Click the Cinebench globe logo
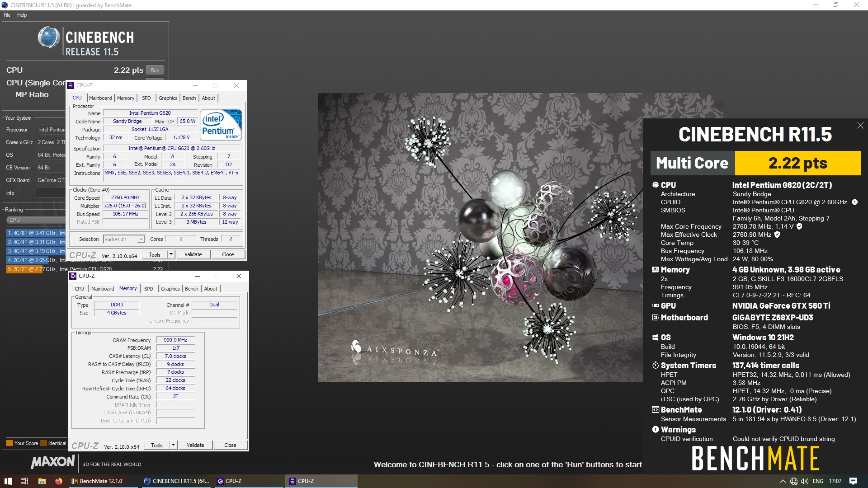 (x=48, y=38)
